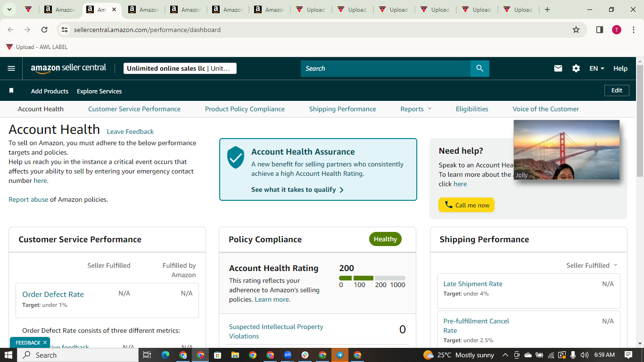
Task: Open the Help link in the header
Action: point(620,68)
